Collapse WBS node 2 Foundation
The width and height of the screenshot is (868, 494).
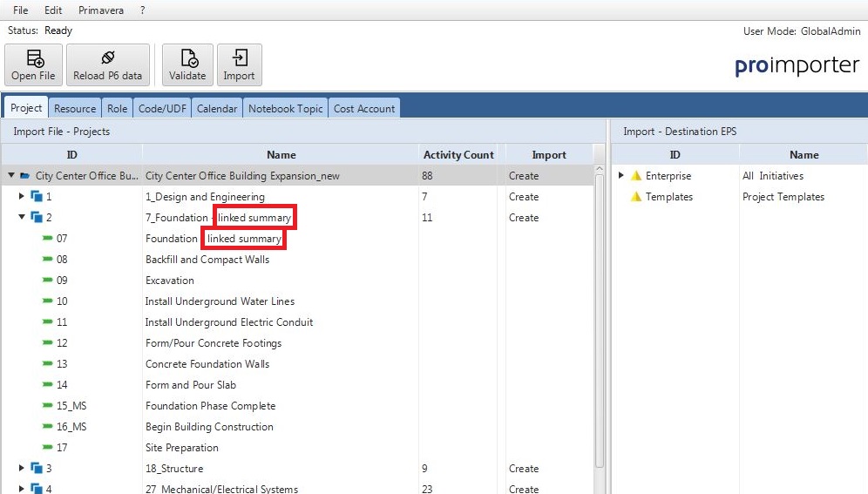point(22,217)
